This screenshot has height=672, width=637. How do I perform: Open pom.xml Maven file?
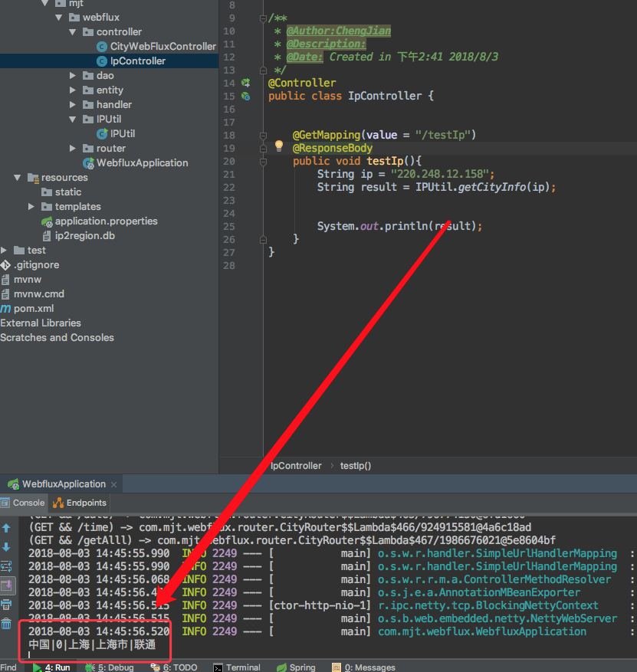34,309
